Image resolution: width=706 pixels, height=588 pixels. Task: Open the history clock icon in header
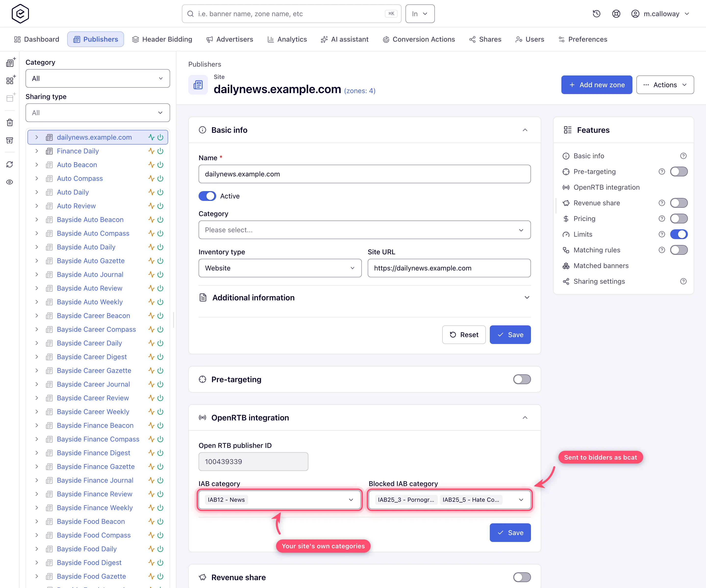tap(596, 14)
